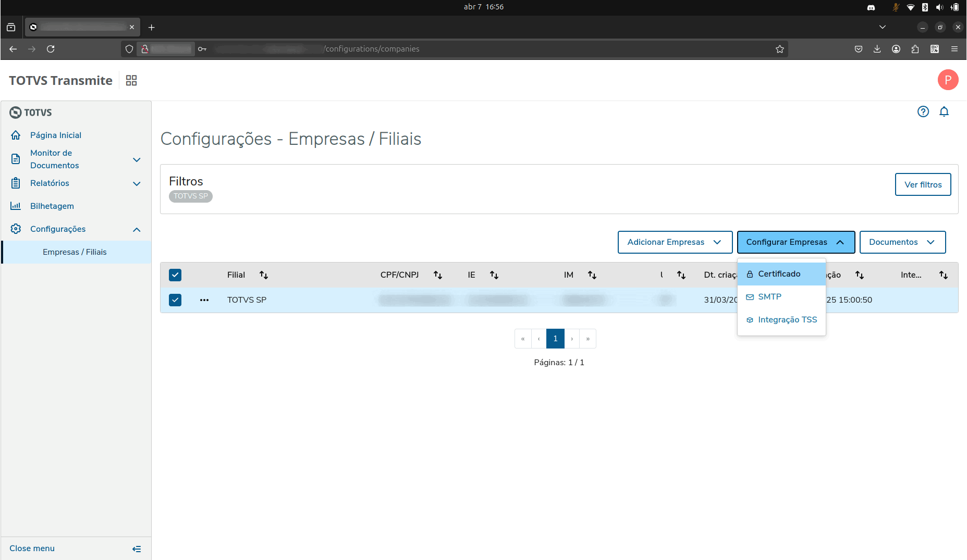Image resolution: width=967 pixels, height=560 pixels.
Task: Click the Relatórios clipboard icon
Action: pyautogui.click(x=16, y=183)
